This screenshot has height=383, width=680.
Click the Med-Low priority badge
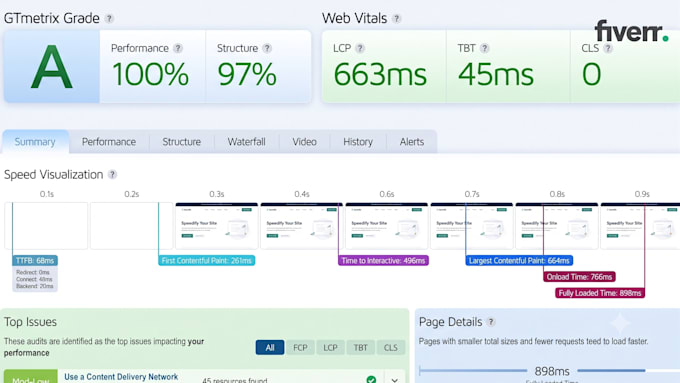(x=31, y=376)
